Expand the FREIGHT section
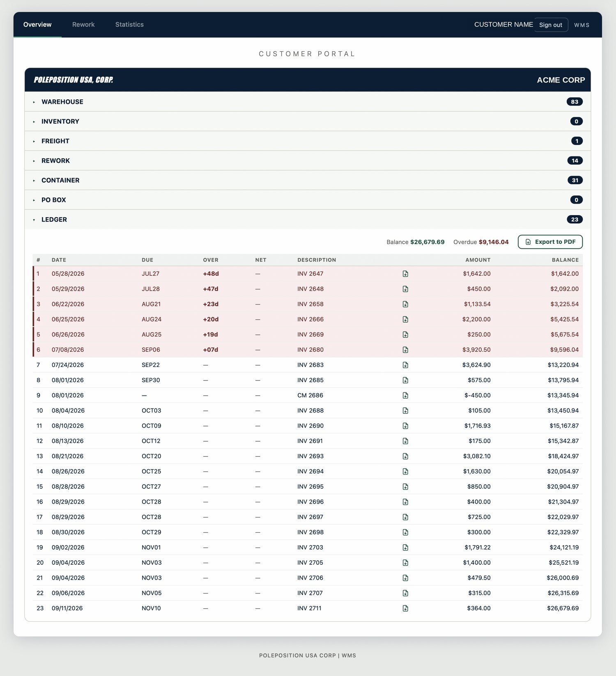616x676 pixels. point(308,141)
